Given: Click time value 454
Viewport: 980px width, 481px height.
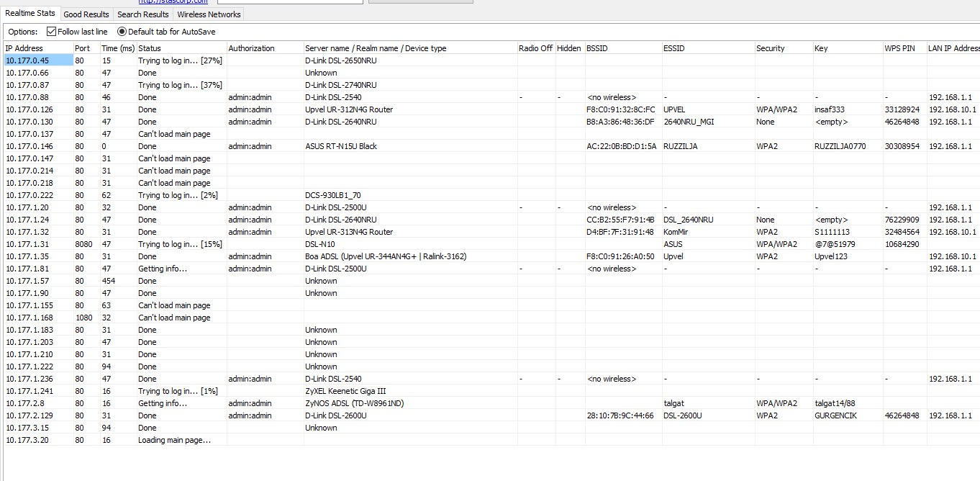Looking at the screenshot, I should [109, 281].
